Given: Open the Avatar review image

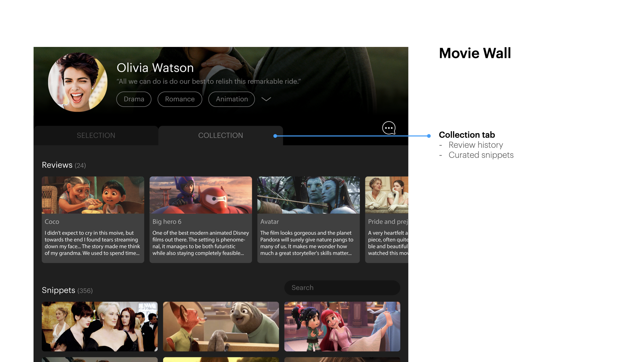Looking at the screenshot, I should pyautogui.click(x=309, y=195).
